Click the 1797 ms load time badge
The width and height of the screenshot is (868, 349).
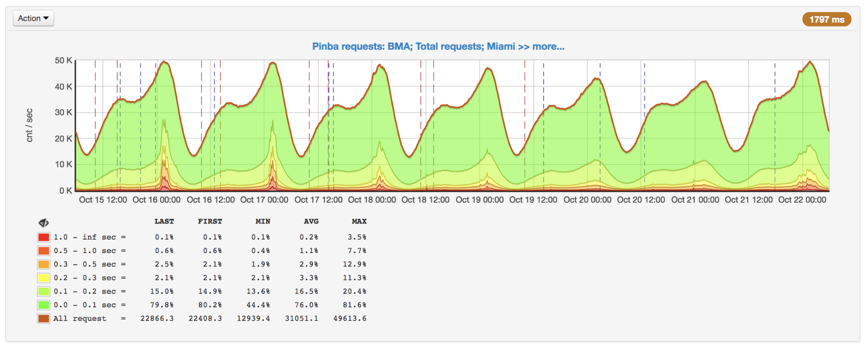pyautogui.click(x=826, y=20)
